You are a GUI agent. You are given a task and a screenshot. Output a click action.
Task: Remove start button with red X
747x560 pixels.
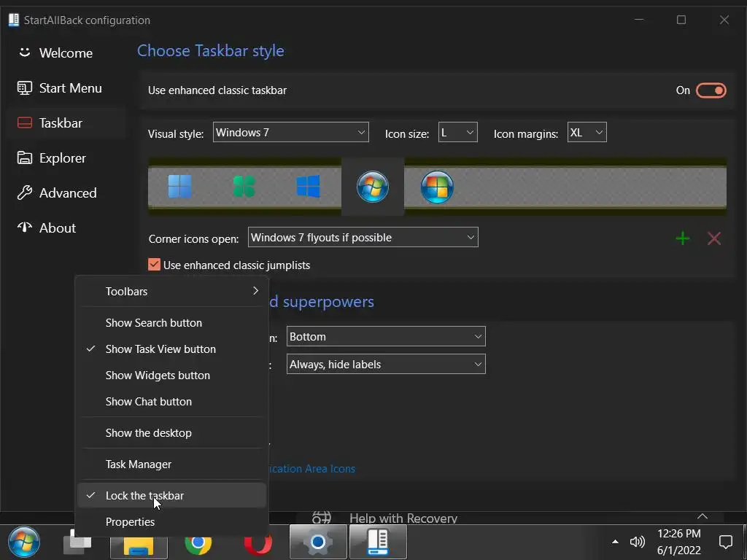[x=714, y=238]
